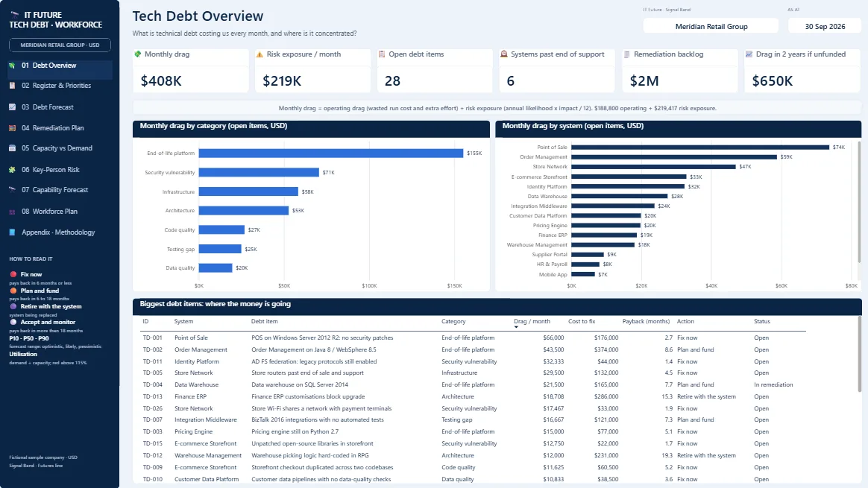868x488 pixels.
Task: Click the Register & Priorities icon
Action: [x=12, y=85]
